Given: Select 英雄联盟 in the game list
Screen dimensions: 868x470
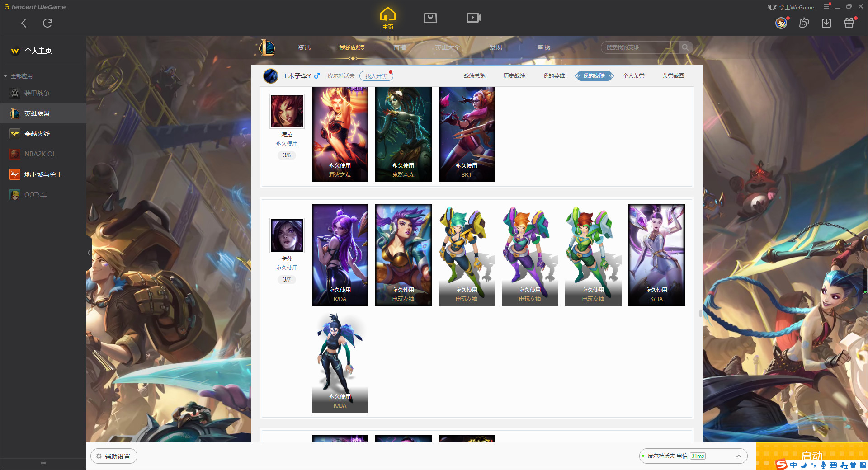Looking at the screenshot, I should tap(43, 113).
